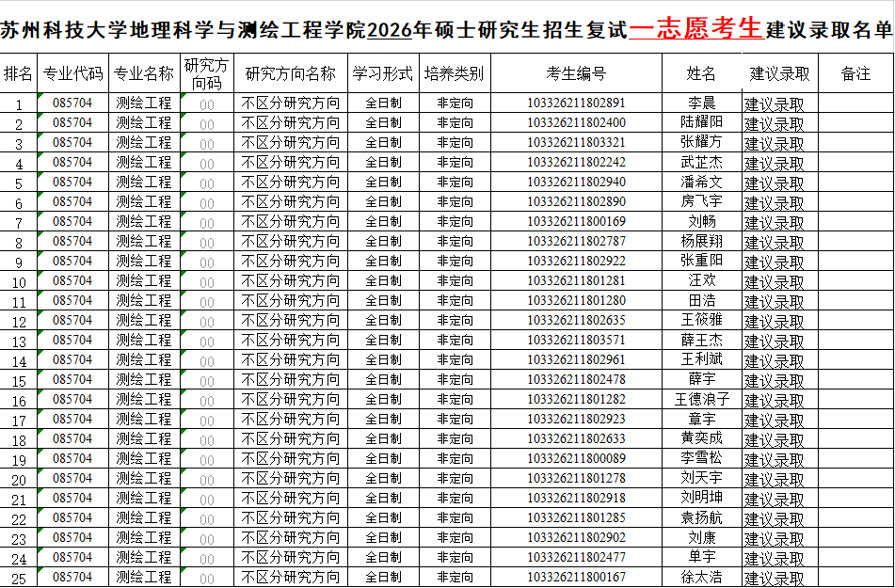This screenshot has width=895, height=588.
Task: Select candidate number 103326211800169
Action: [575, 221]
